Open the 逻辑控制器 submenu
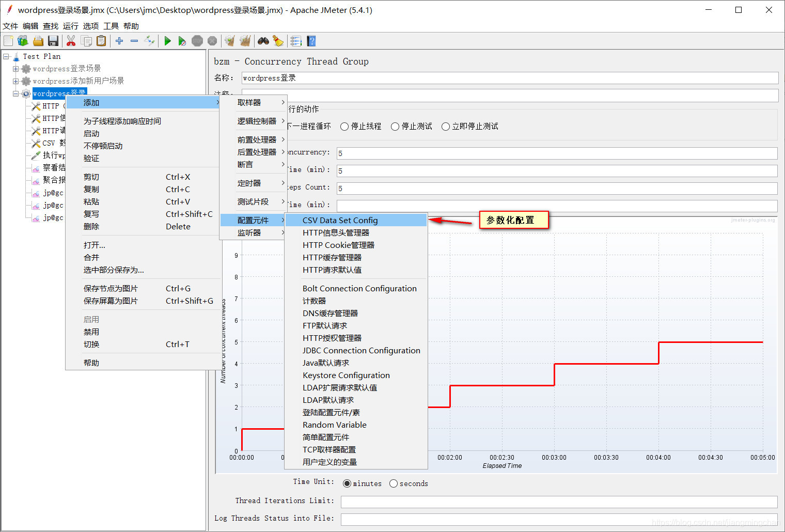The height and width of the screenshot is (532, 785). (x=253, y=121)
